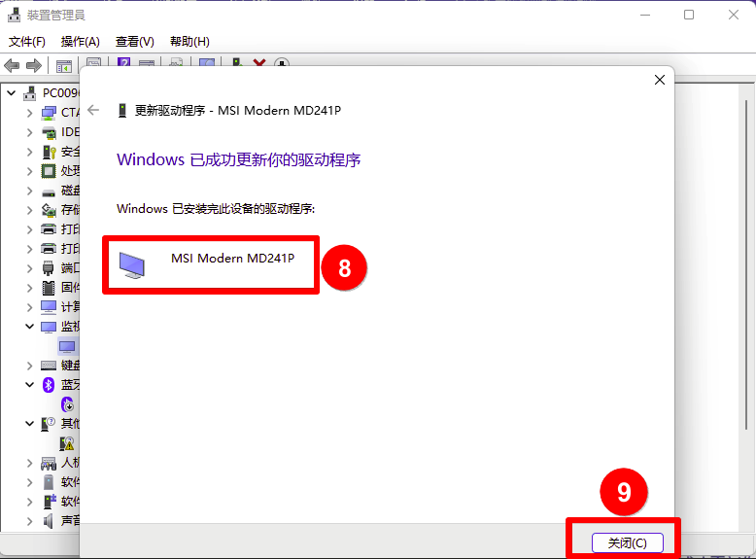Click the dialog title 更新驱动程序 - MSI Modern MD241P
Image resolution: width=756 pixels, height=559 pixels.
tap(238, 111)
